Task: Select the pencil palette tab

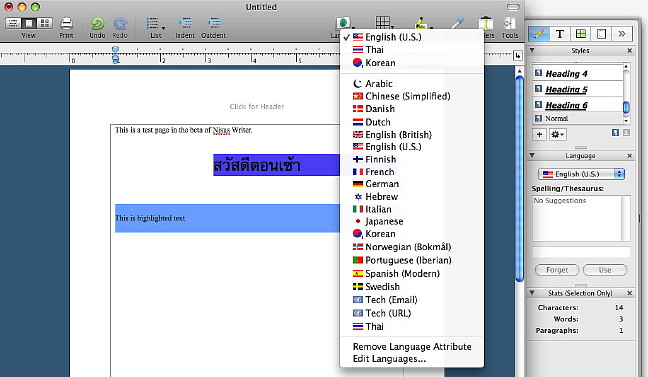Action: click(x=538, y=34)
